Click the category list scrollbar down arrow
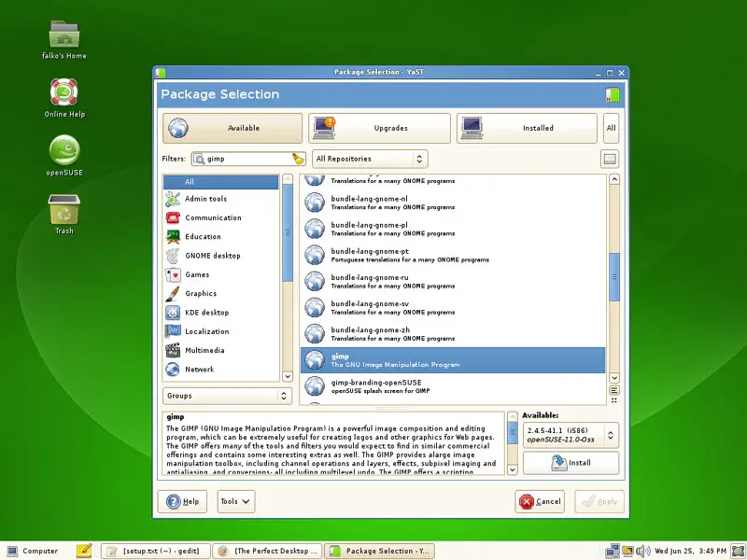Screen dimensions: 747x560 (288, 376)
